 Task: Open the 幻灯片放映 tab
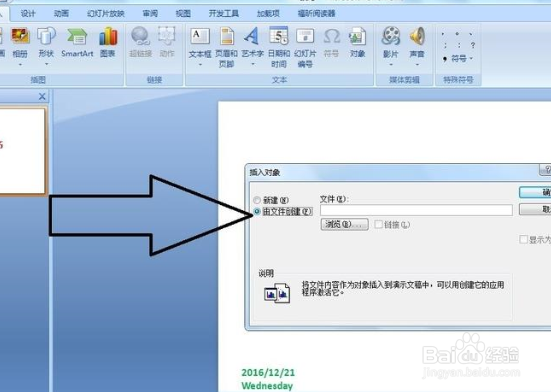[x=106, y=13]
